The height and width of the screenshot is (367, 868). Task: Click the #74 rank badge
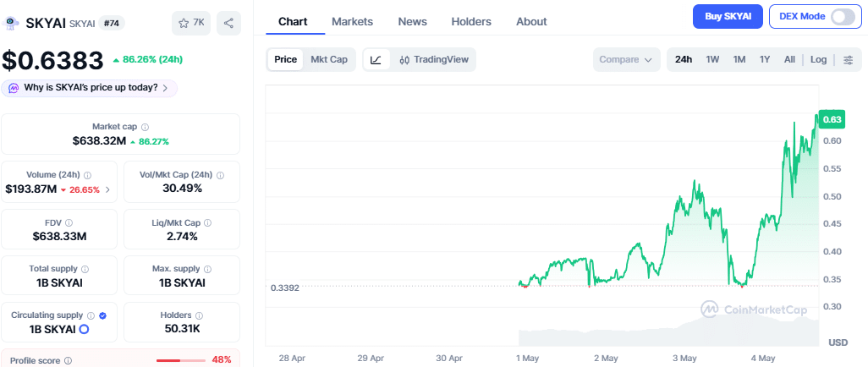click(112, 23)
